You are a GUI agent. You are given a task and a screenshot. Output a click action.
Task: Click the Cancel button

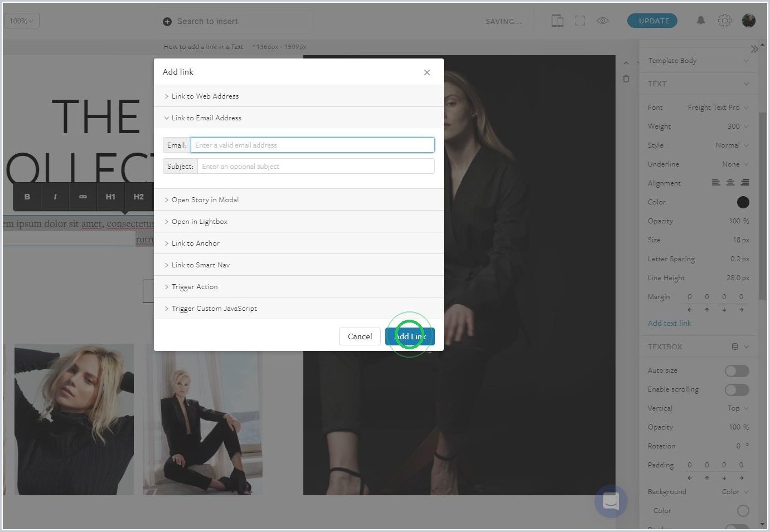click(x=360, y=336)
